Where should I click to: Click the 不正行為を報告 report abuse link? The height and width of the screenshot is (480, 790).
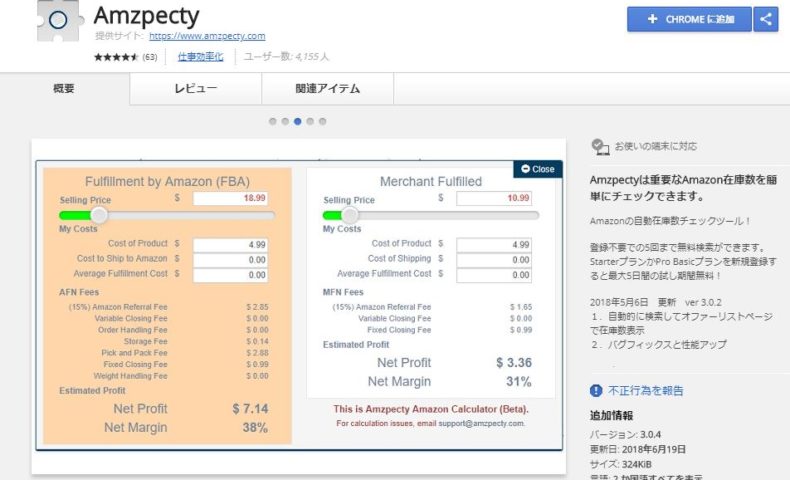[645, 390]
